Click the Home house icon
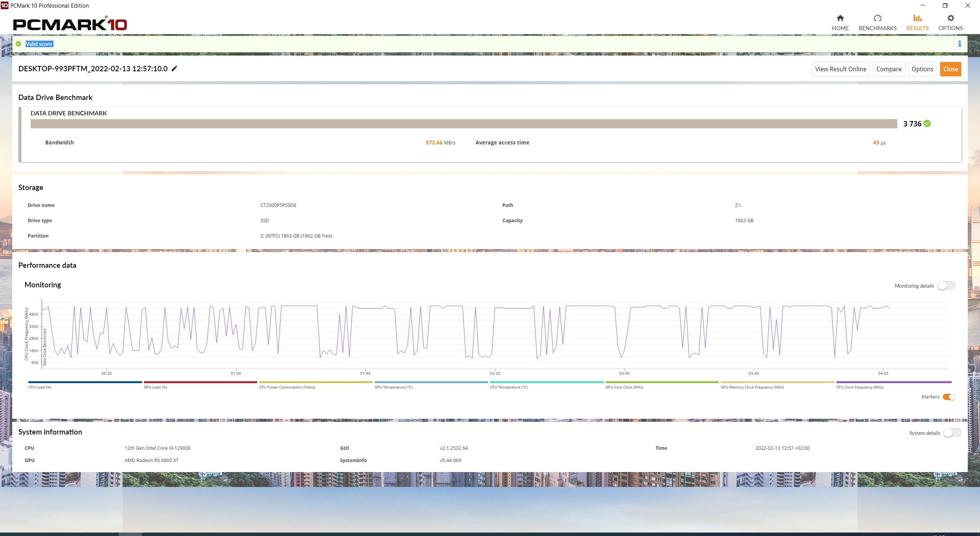The height and width of the screenshot is (536, 980). coord(840,18)
